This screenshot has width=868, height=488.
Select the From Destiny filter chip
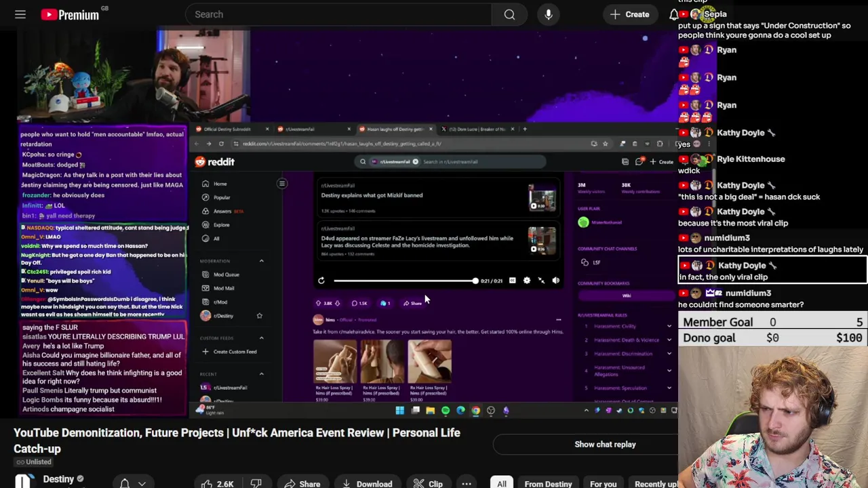tap(548, 484)
